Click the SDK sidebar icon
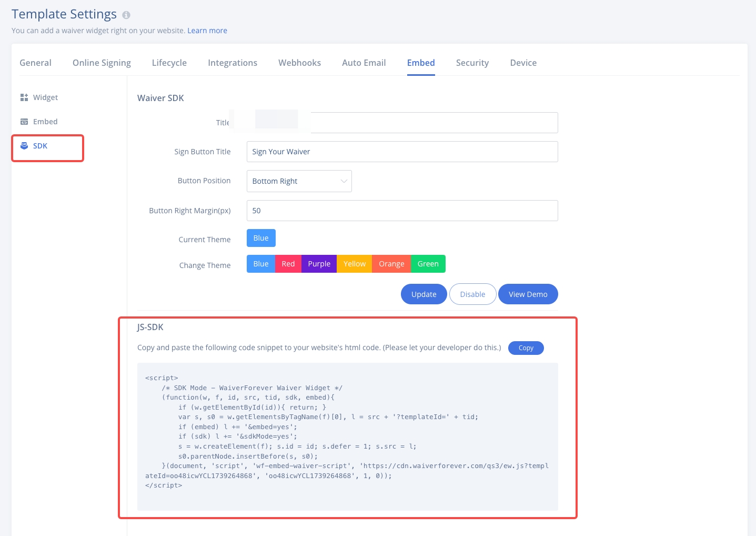This screenshot has width=756, height=536. click(x=24, y=146)
